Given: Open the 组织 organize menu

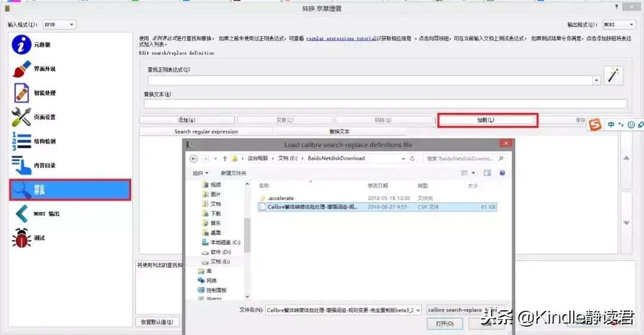Looking at the screenshot, I should point(200,173).
